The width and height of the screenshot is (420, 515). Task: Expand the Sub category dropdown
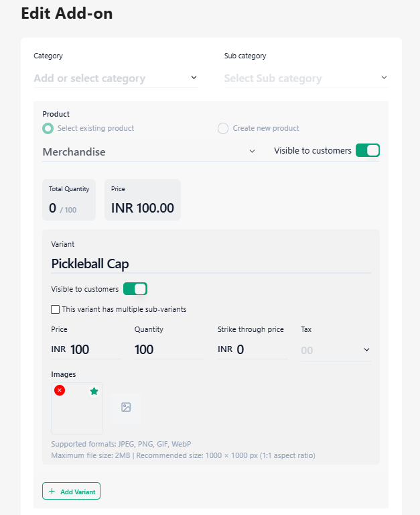point(306,78)
